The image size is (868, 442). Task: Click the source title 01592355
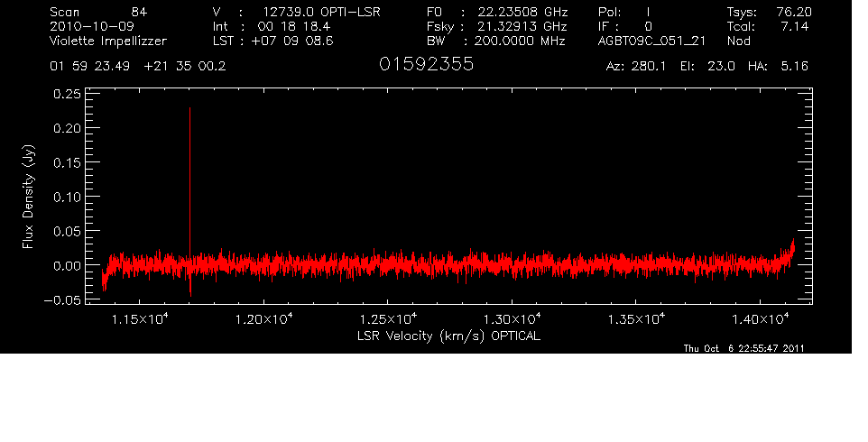pos(426,64)
